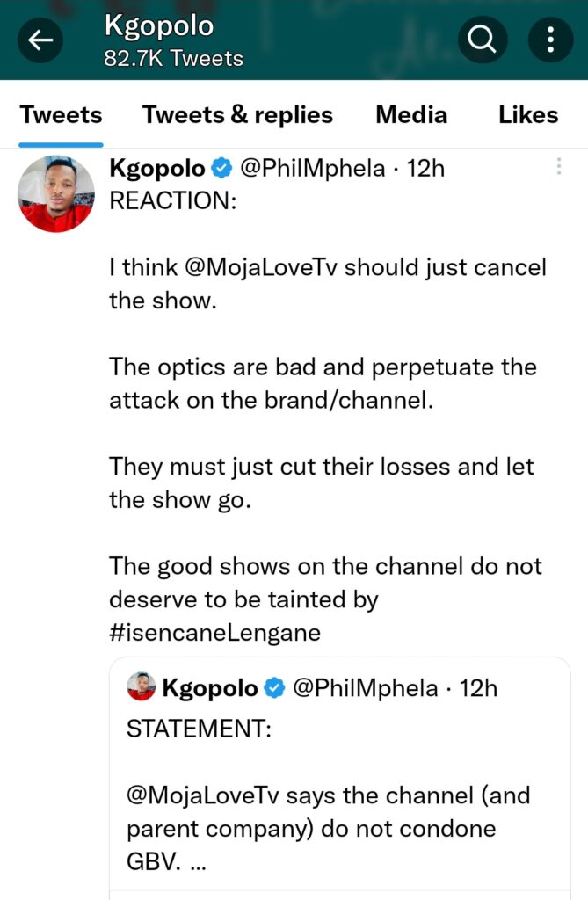Tap the Kgopolo profile title in header

pyautogui.click(x=159, y=26)
